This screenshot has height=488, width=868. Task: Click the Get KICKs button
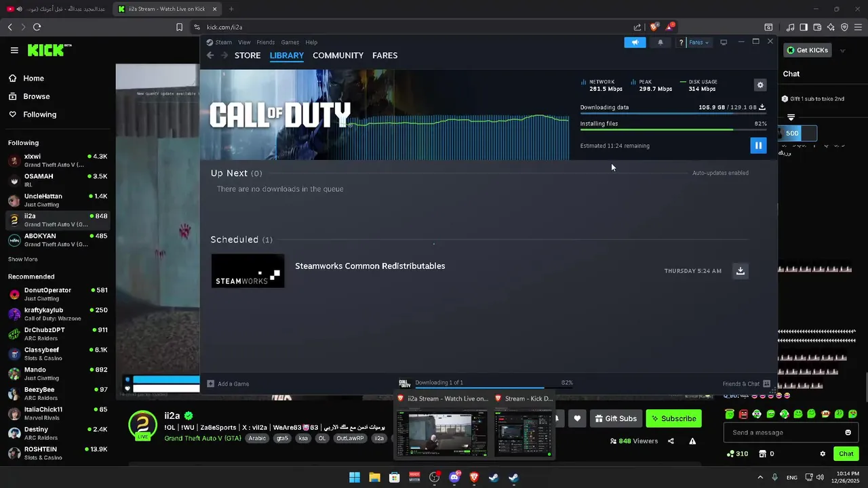point(808,50)
